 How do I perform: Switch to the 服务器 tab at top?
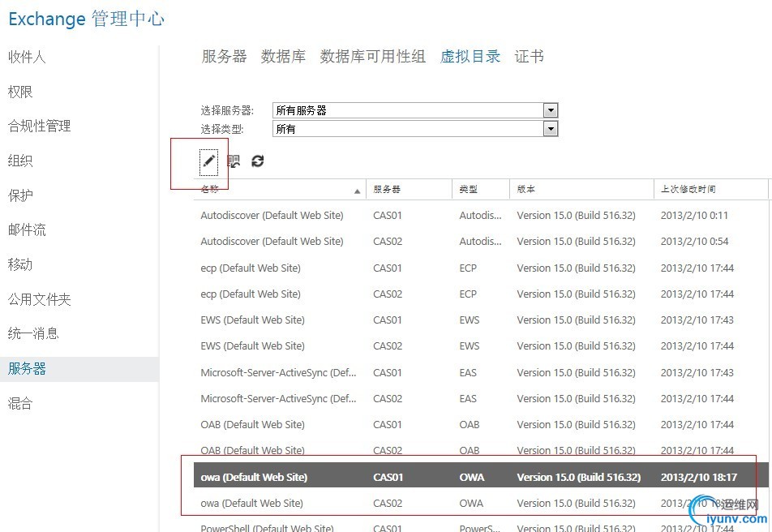coord(224,56)
